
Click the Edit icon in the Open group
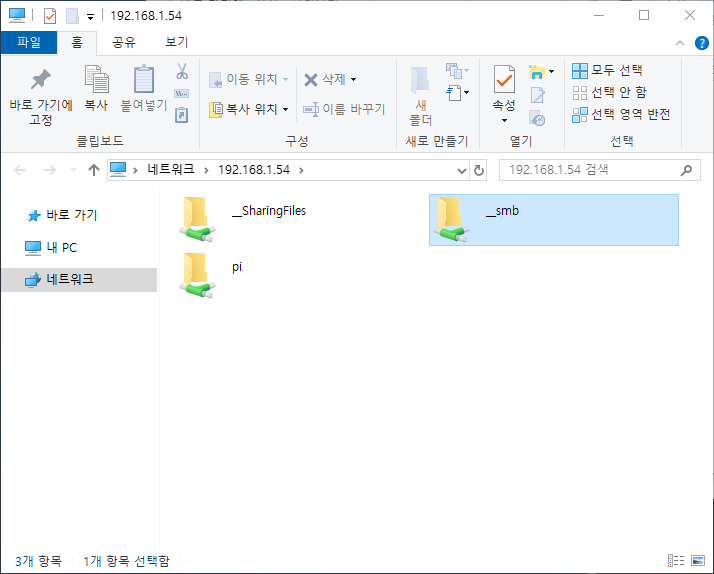[x=537, y=95]
